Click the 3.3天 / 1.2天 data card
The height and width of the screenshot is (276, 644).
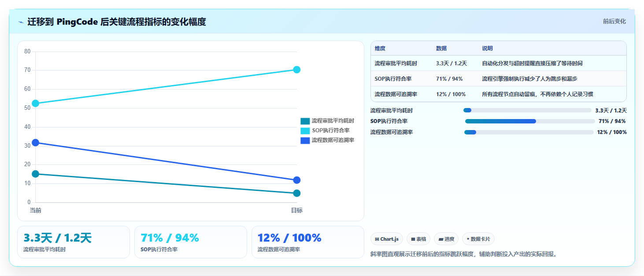74,242
